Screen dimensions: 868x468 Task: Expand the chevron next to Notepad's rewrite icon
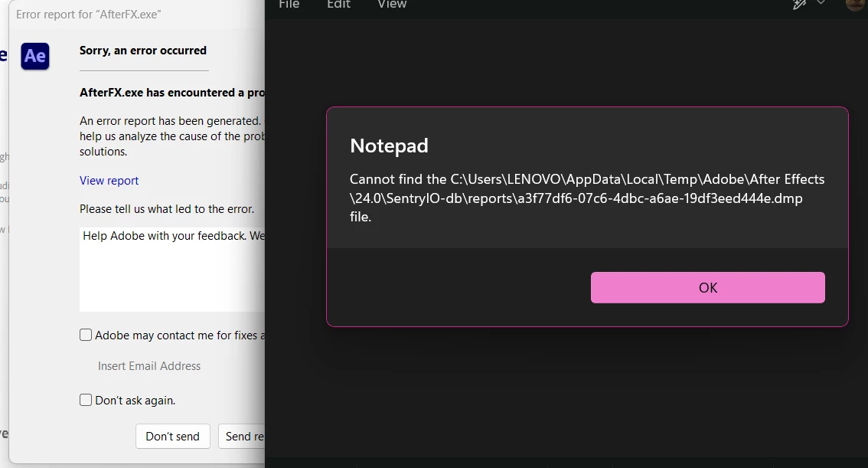(x=821, y=3)
